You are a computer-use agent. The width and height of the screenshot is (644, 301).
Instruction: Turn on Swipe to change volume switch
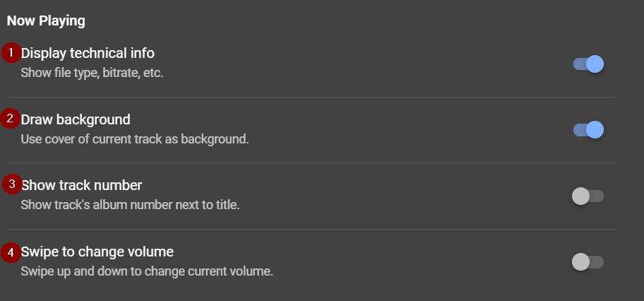[x=588, y=262]
